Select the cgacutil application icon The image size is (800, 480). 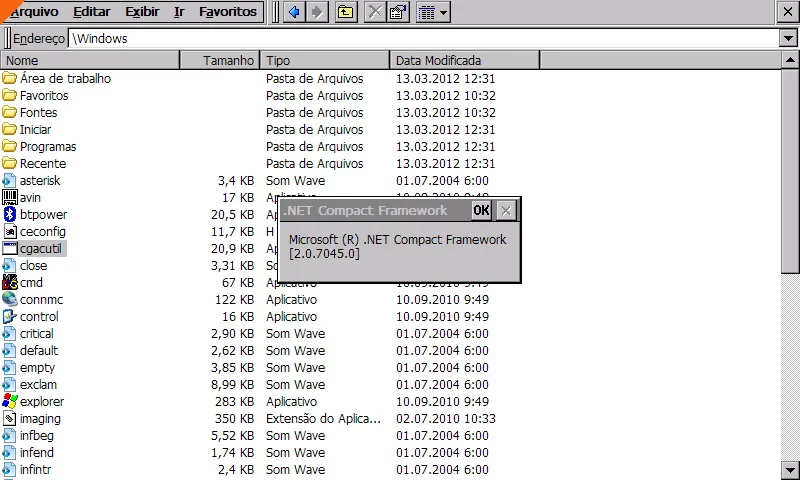click(9, 248)
